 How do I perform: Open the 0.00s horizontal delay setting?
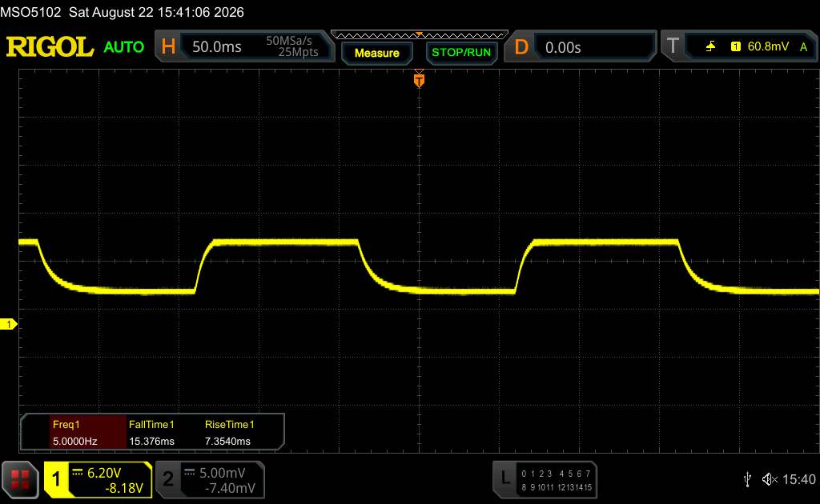click(563, 47)
